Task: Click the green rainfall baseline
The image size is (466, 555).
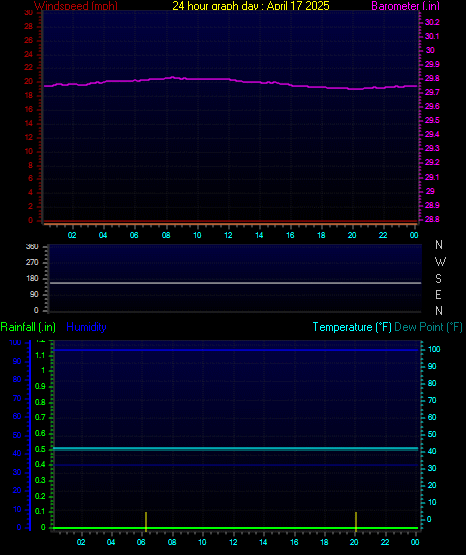Action: coord(235,528)
